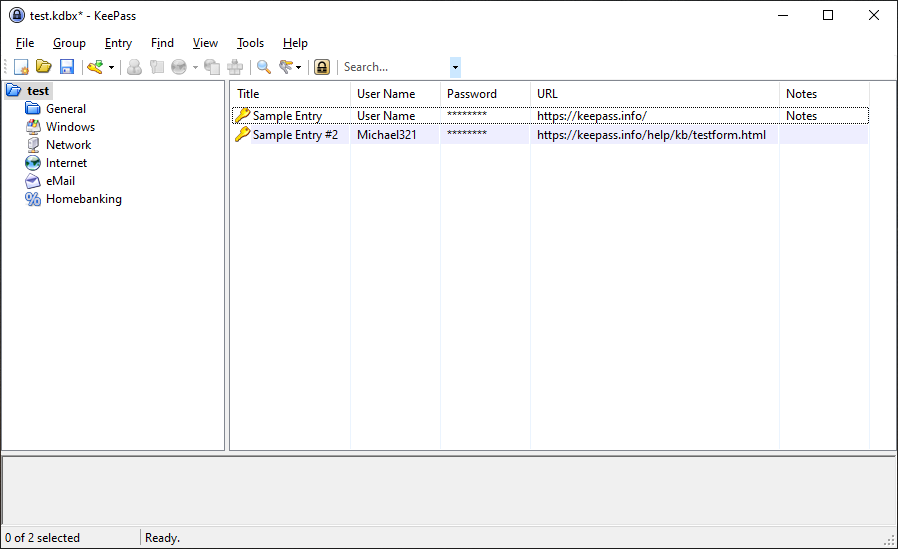Click the testform.html URL cell

651,135
